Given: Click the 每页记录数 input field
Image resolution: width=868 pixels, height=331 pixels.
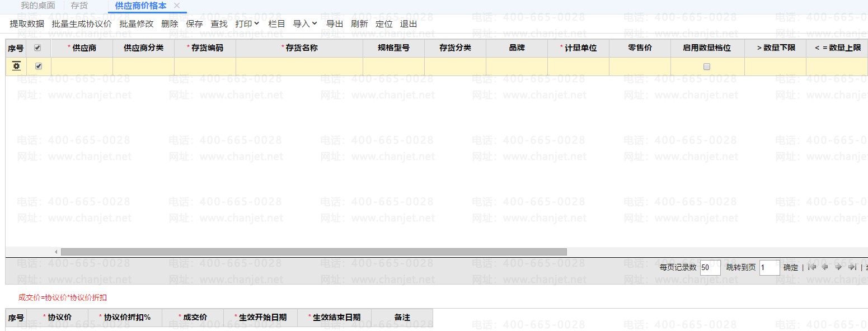Looking at the screenshot, I should (x=710, y=268).
